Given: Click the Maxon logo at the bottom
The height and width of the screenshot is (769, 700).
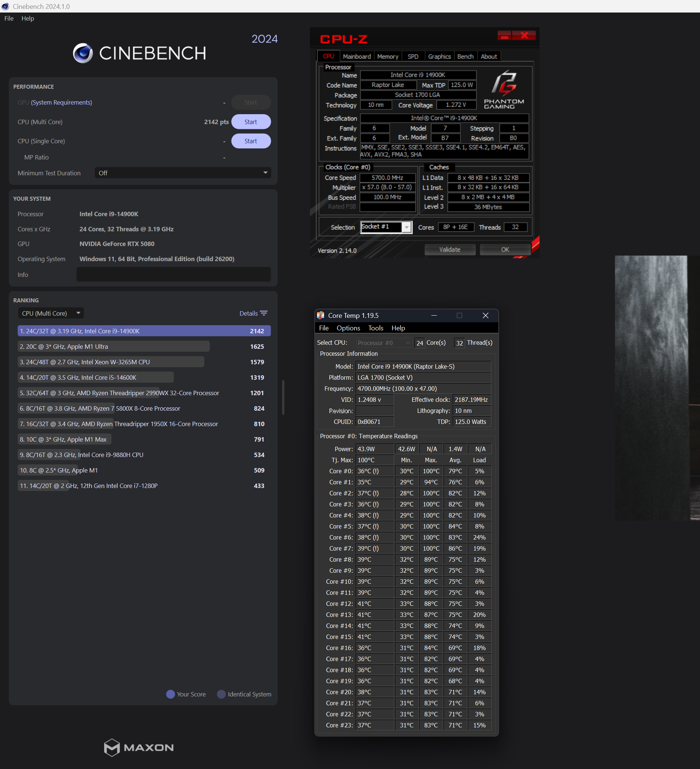Looking at the screenshot, I should (x=139, y=747).
